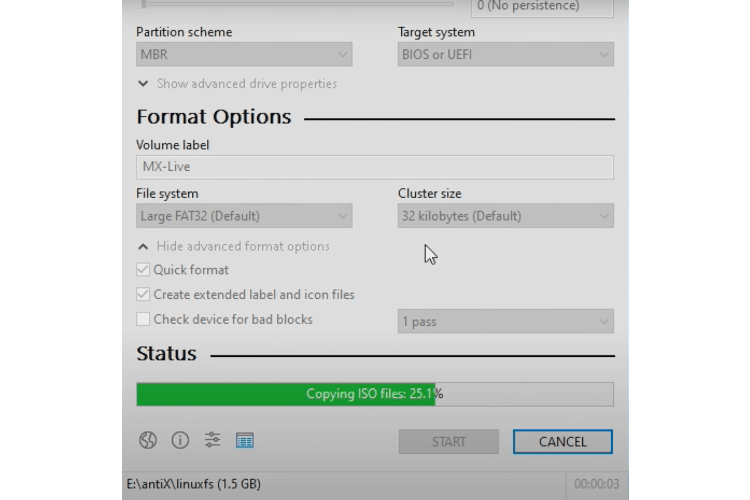Click the Format Options heading
750x500 pixels.
coord(214,117)
